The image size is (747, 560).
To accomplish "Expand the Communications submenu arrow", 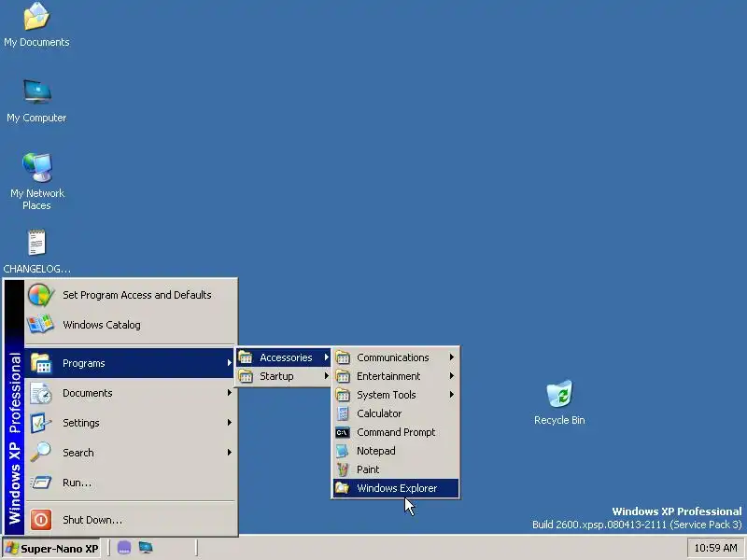I will coord(452,357).
